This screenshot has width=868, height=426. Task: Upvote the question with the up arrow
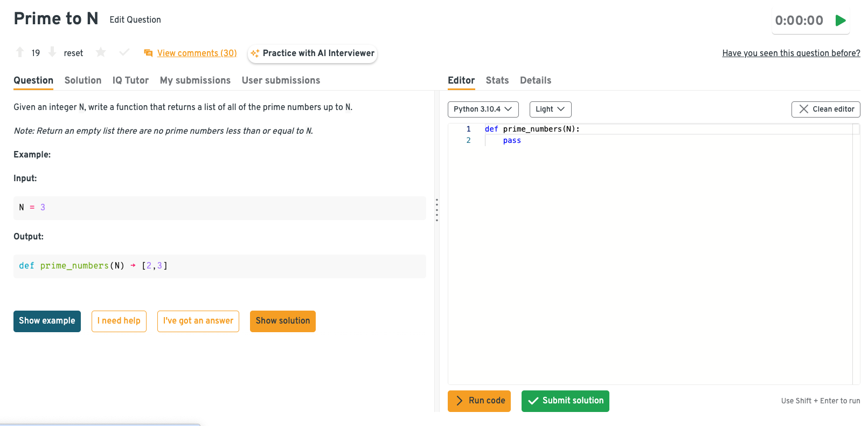(x=20, y=52)
